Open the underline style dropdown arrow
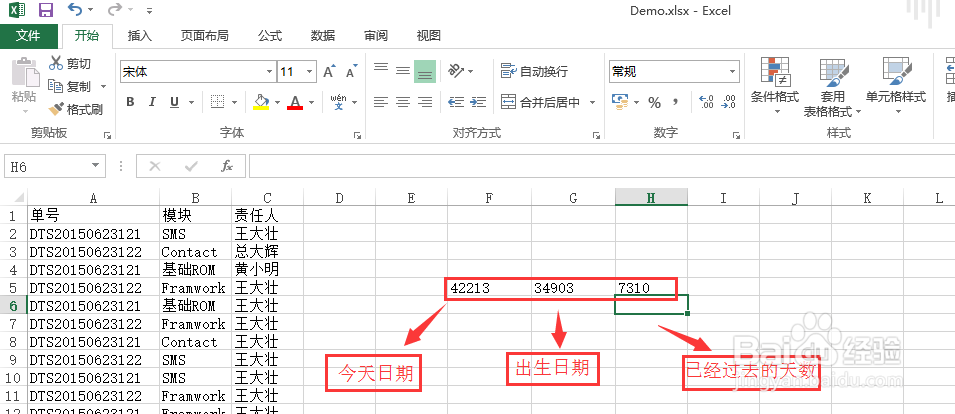The image size is (955, 414). 191,102
